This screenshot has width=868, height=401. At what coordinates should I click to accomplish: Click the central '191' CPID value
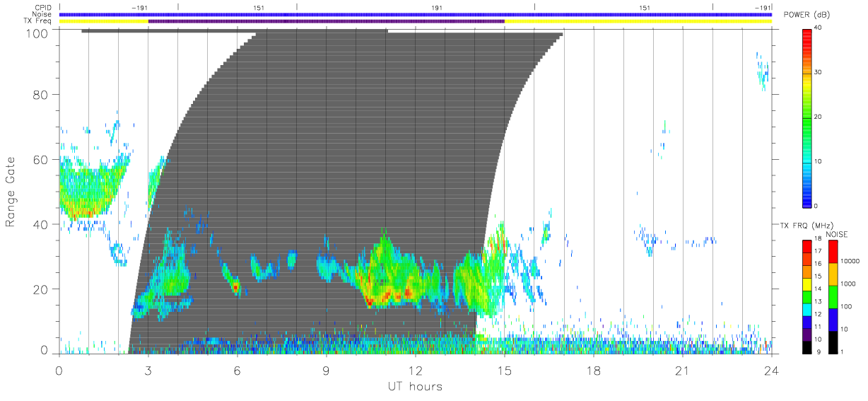(x=437, y=8)
